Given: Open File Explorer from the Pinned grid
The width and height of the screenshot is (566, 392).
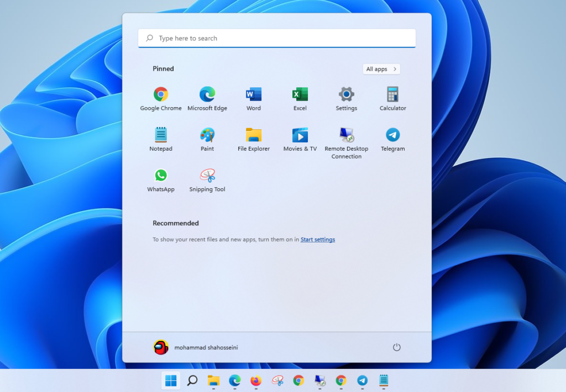Looking at the screenshot, I should pyautogui.click(x=253, y=139).
